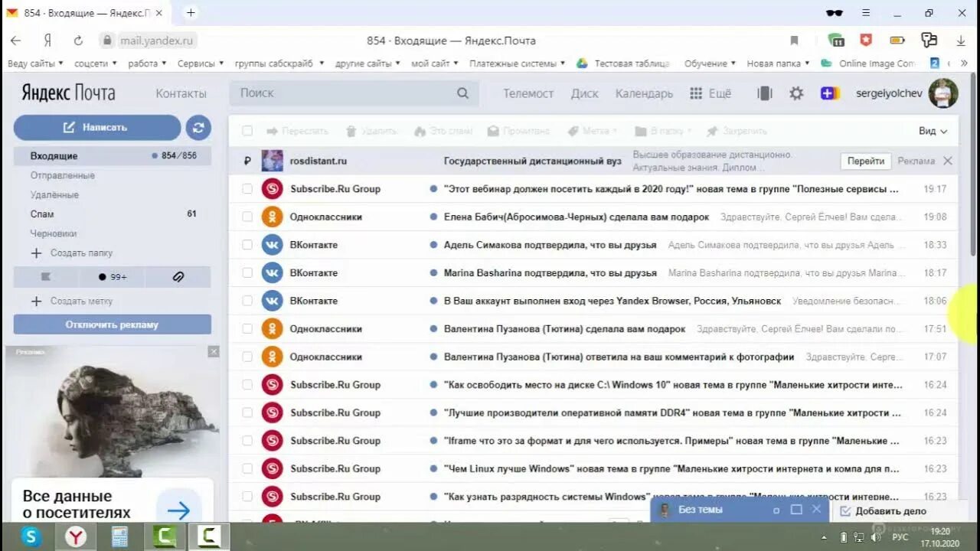The image size is (980, 551).
Task: Click the ВКонтакте sender icon for Адель Симакова
Action: [x=272, y=245]
